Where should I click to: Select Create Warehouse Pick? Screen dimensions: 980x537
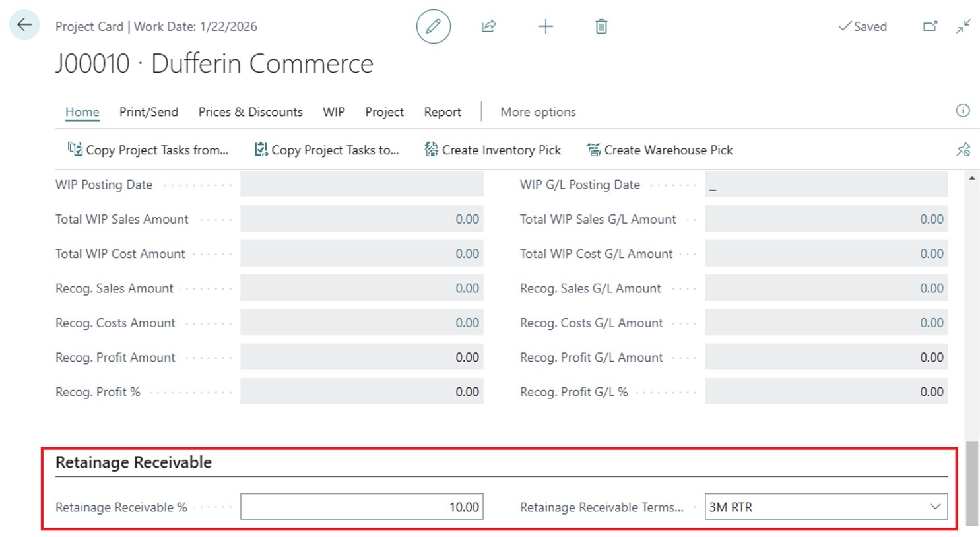[659, 150]
